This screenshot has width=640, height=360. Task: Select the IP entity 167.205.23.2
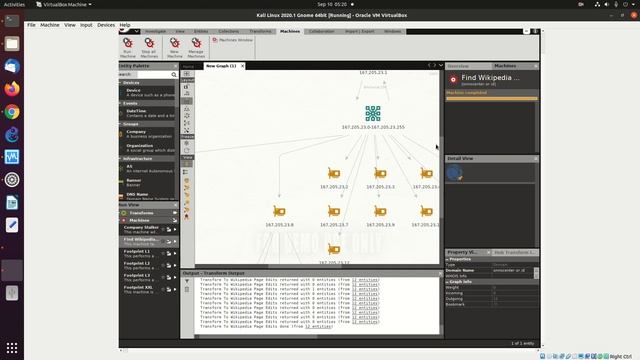coord(334,173)
